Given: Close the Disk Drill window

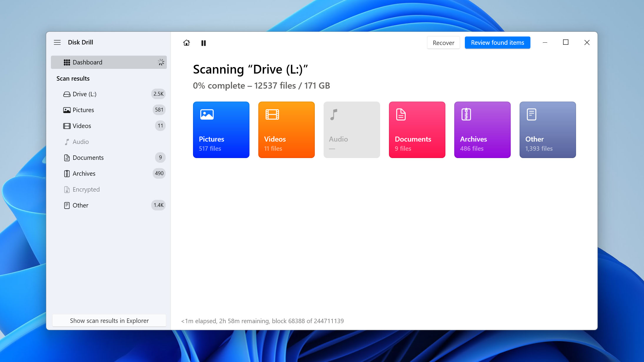Looking at the screenshot, I should pyautogui.click(x=587, y=43).
